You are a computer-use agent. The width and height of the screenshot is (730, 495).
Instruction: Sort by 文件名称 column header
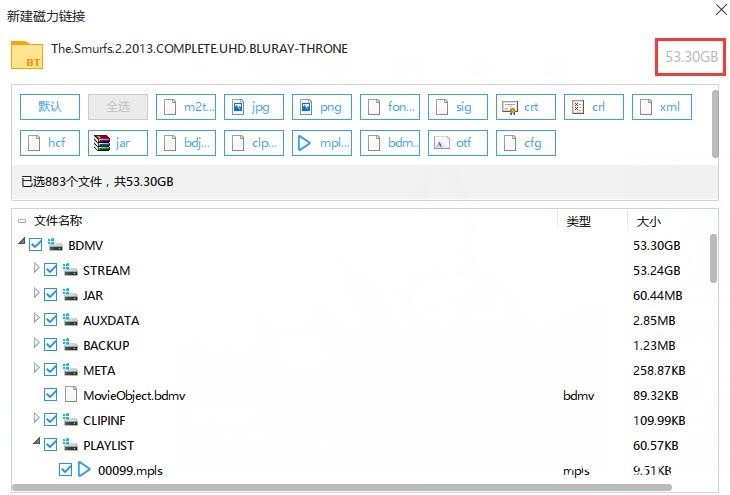point(58,221)
